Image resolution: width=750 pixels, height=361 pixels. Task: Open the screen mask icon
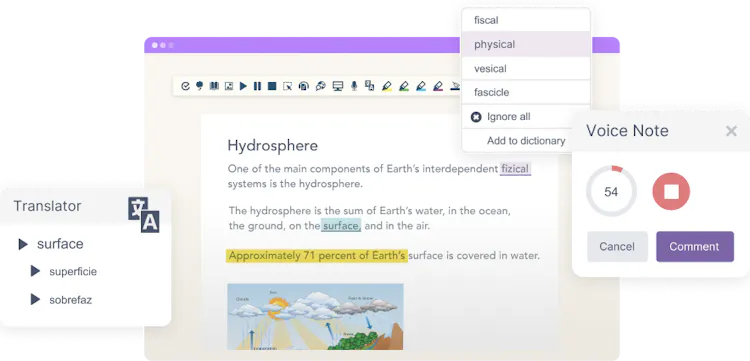(320, 86)
